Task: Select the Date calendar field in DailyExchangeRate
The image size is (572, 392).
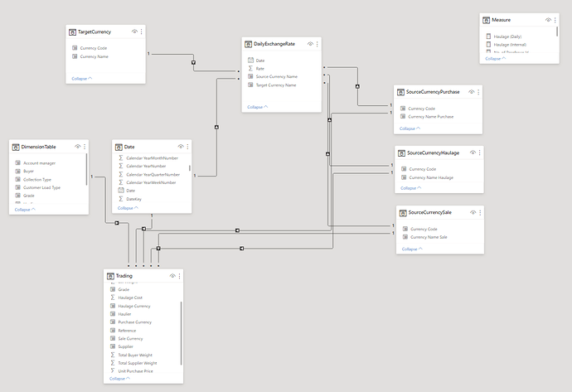Action: click(x=250, y=60)
